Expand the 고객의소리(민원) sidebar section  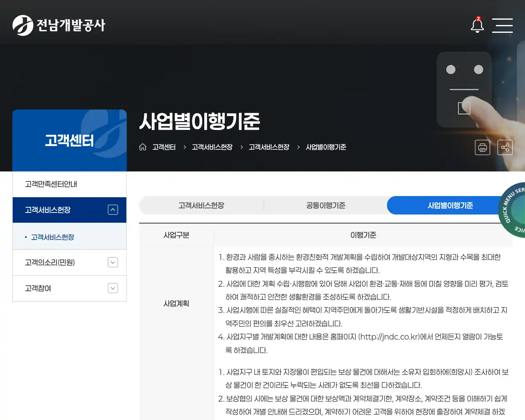click(x=113, y=262)
